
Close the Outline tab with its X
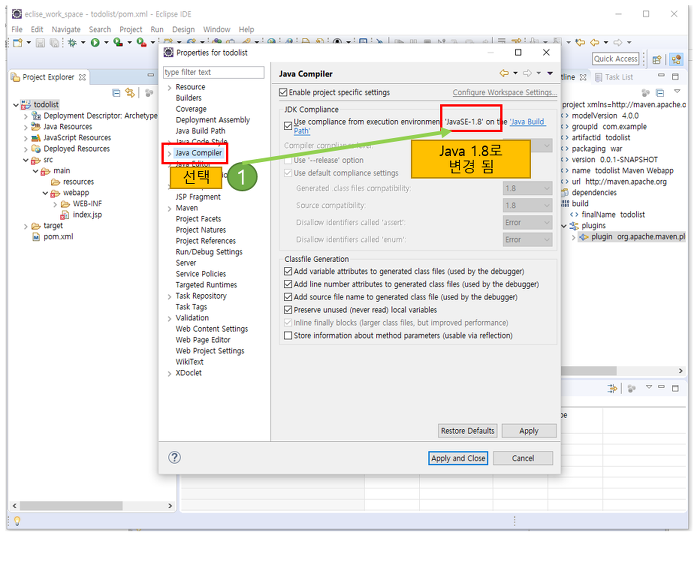pyautogui.click(x=583, y=77)
